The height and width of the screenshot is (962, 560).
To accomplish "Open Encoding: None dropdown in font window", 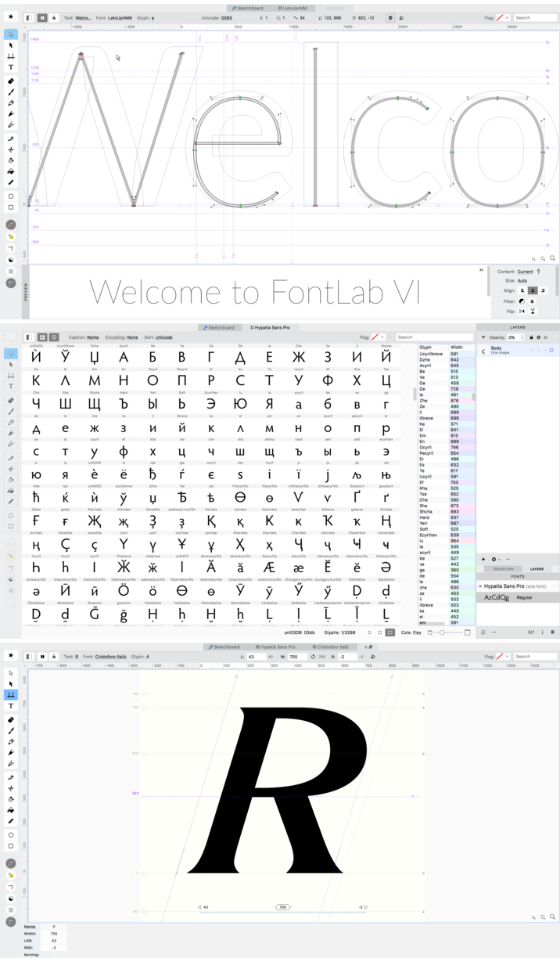I will [x=132, y=337].
